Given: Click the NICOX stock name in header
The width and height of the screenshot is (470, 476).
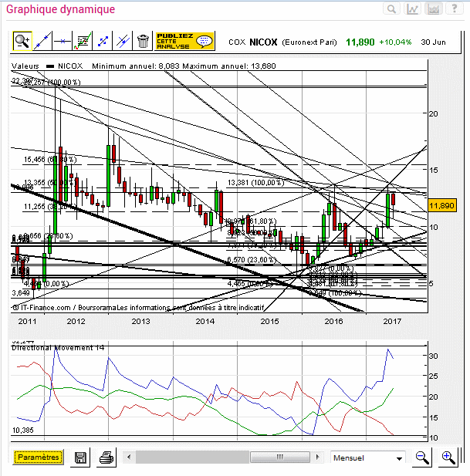Looking at the screenshot, I should click(x=263, y=42).
